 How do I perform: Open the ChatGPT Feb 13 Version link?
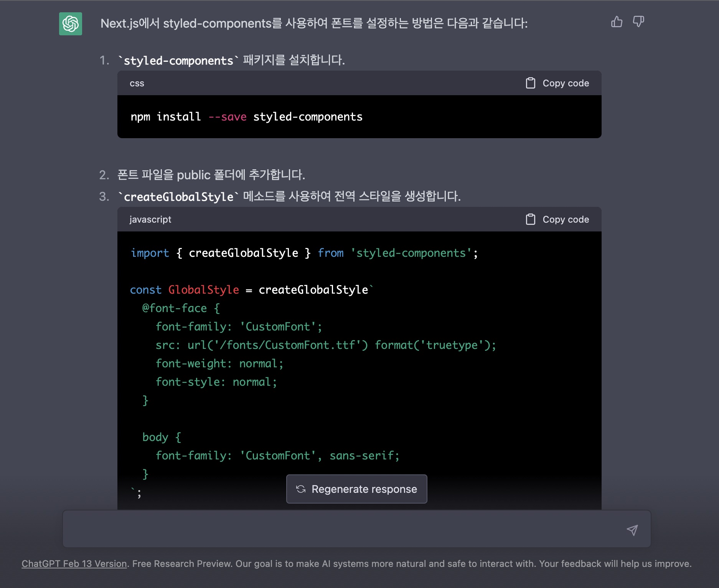(74, 563)
